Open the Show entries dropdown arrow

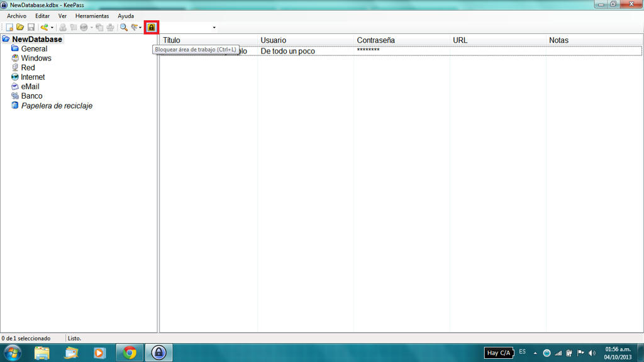pos(140,28)
